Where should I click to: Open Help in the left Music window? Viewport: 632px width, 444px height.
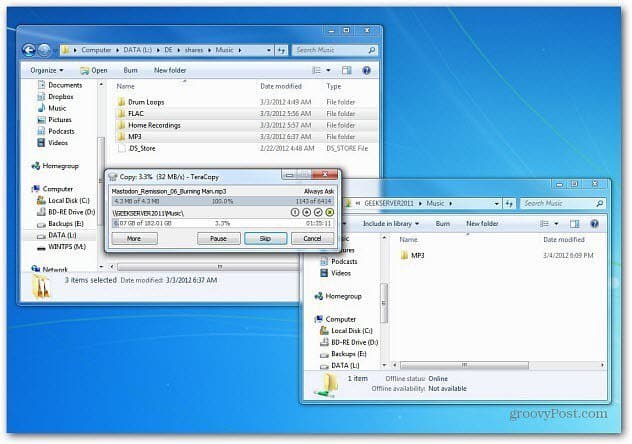366,71
